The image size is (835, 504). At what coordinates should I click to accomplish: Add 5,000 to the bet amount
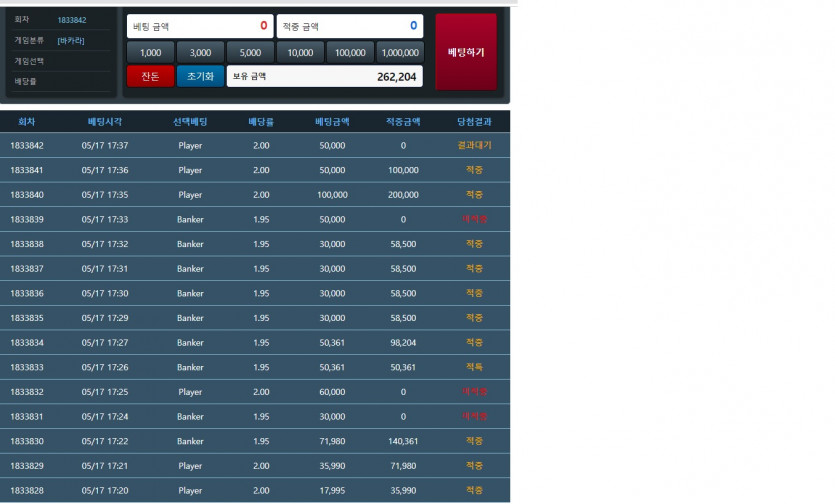tap(250, 53)
